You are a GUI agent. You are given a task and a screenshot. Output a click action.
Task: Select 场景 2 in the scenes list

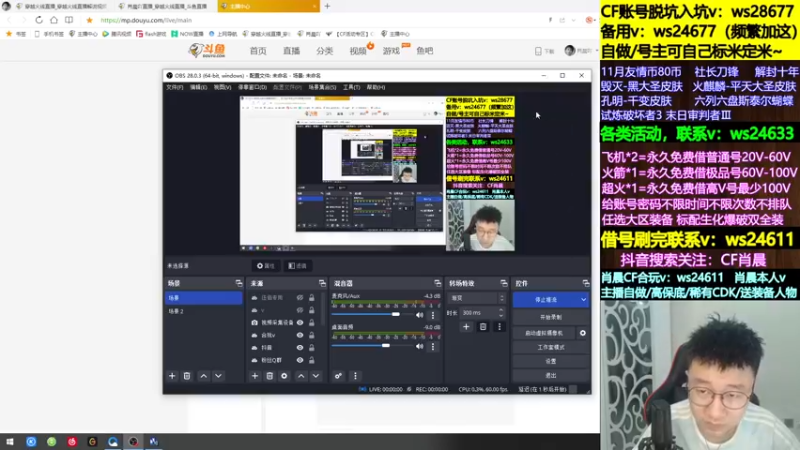(204, 311)
